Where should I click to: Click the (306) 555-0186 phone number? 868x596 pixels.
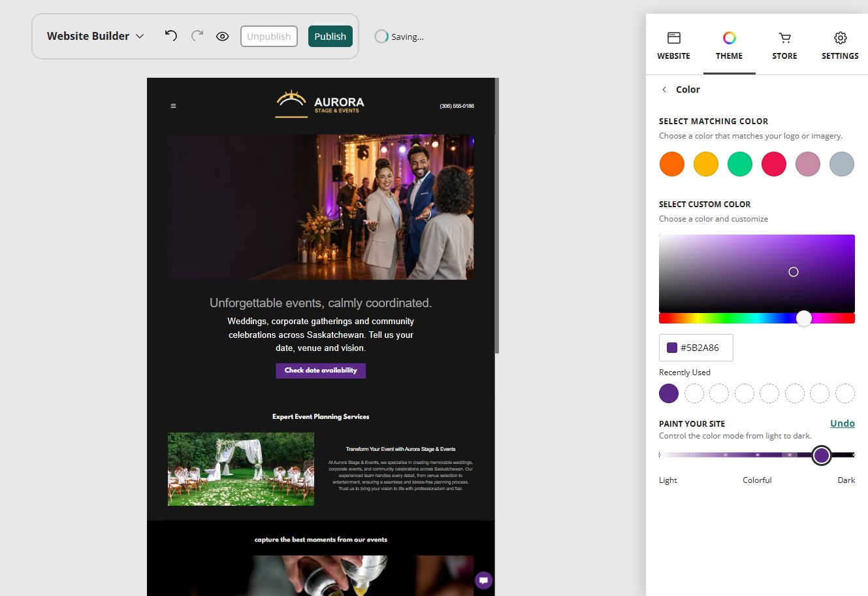[x=457, y=106]
